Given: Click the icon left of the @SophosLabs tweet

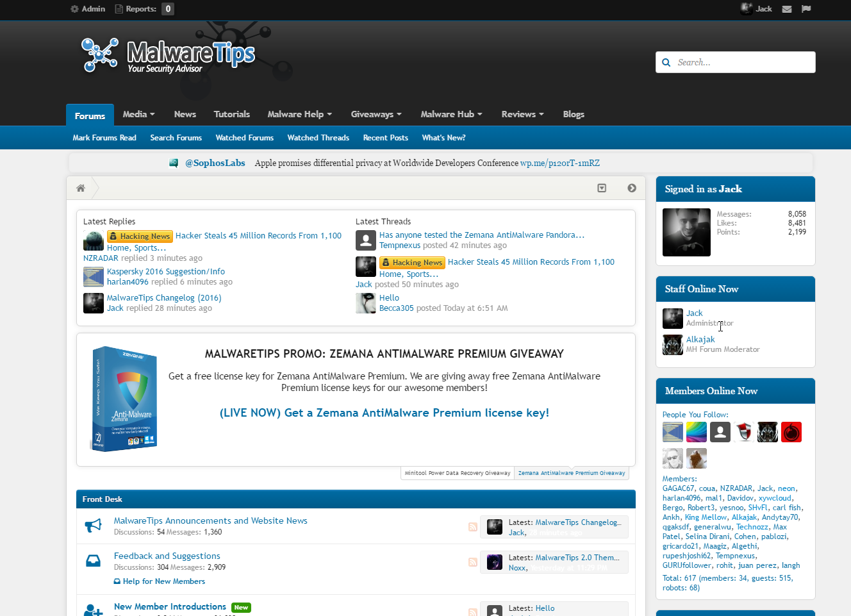Looking at the screenshot, I should coord(174,163).
